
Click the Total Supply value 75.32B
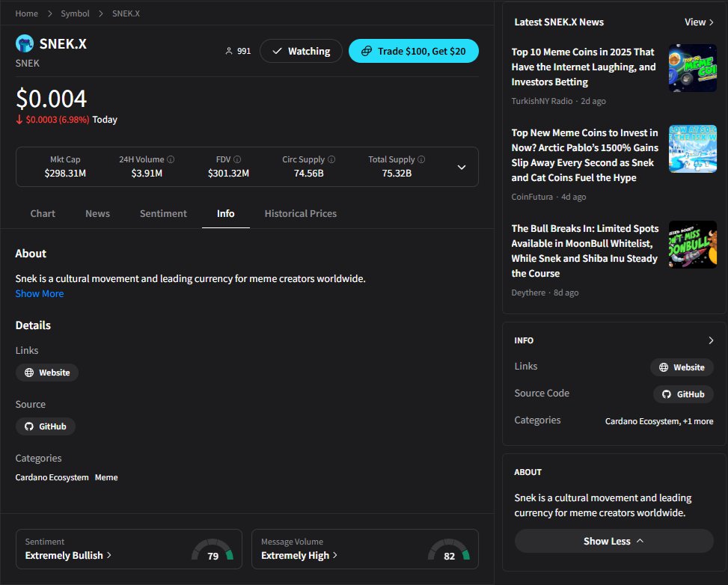tap(397, 173)
